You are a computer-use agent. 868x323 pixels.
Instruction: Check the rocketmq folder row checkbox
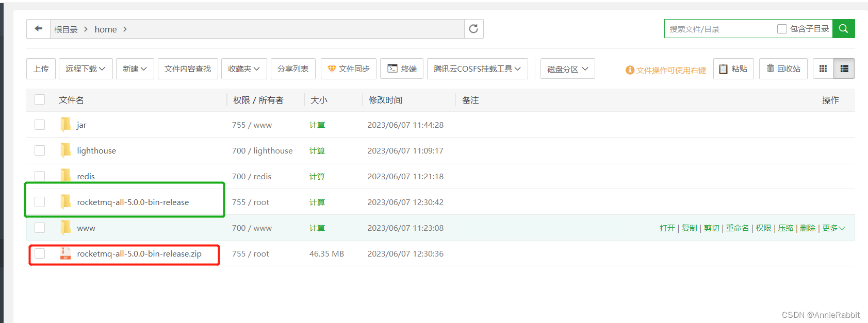(x=40, y=202)
